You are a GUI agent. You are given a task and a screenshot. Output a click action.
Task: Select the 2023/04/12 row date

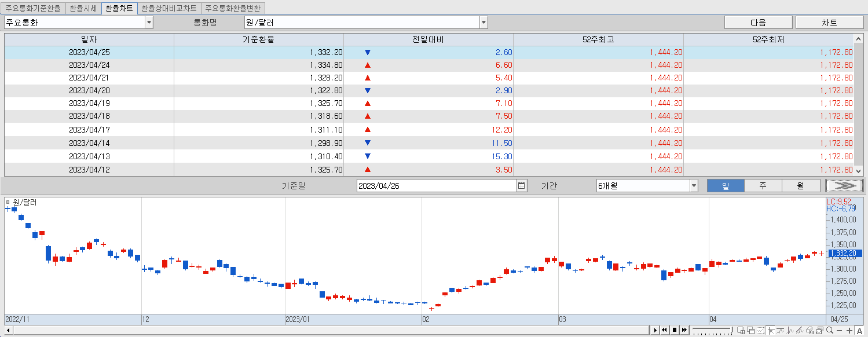[89, 170]
